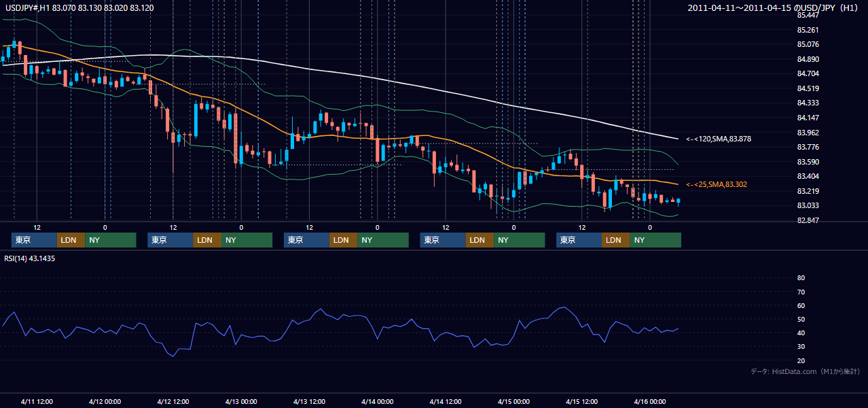This screenshot has height=408, width=868.
Task: Select date label 4/14 12:00
Action: point(446,401)
